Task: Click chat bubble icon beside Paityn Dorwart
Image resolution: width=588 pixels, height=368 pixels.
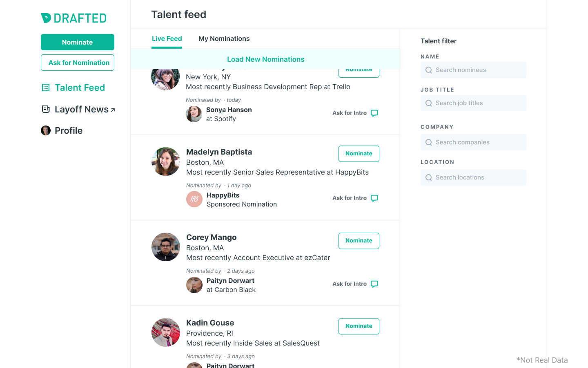Action: coord(374,284)
